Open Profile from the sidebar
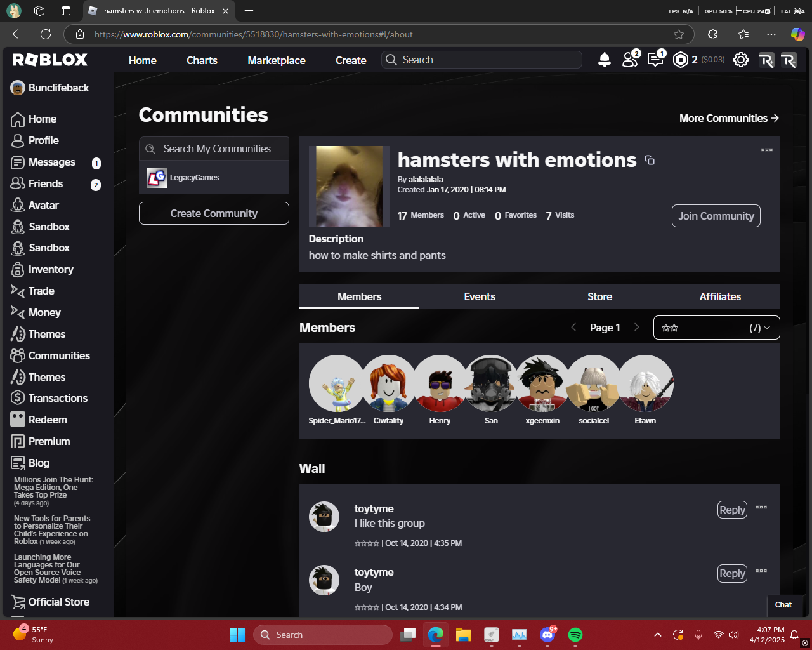Image resolution: width=812 pixels, height=650 pixels. [35, 141]
